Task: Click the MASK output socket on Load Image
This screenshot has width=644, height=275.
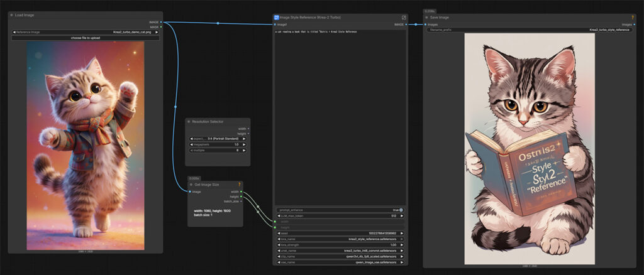Action: point(161,27)
